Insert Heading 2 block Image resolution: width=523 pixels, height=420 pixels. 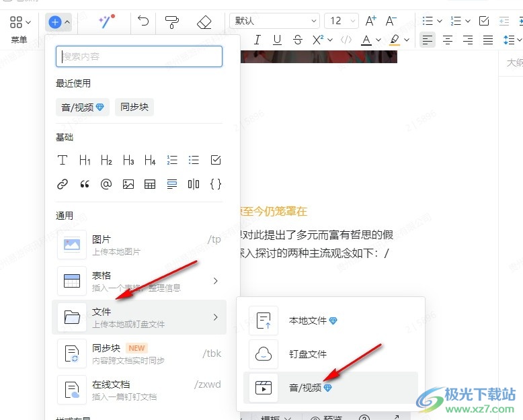coord(106,160)
